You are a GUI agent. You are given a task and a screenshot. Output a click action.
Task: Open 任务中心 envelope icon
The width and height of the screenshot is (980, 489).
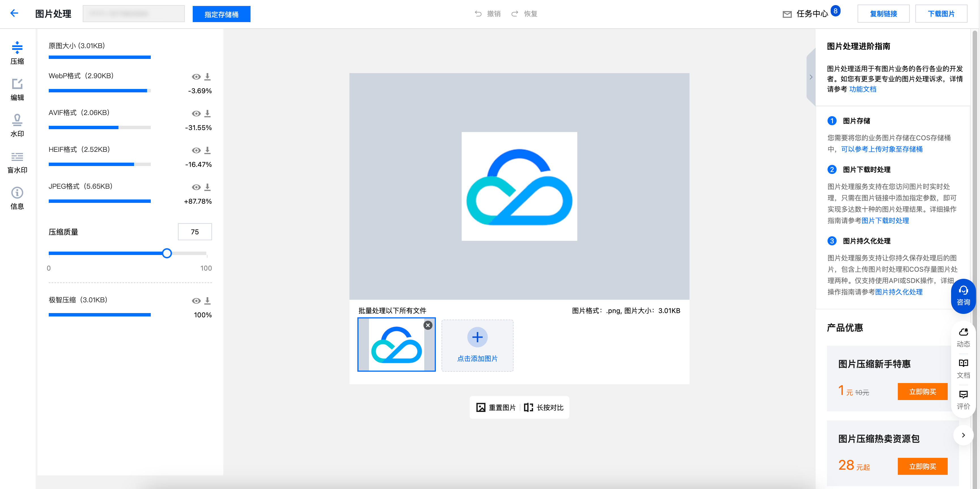[787, 14]
